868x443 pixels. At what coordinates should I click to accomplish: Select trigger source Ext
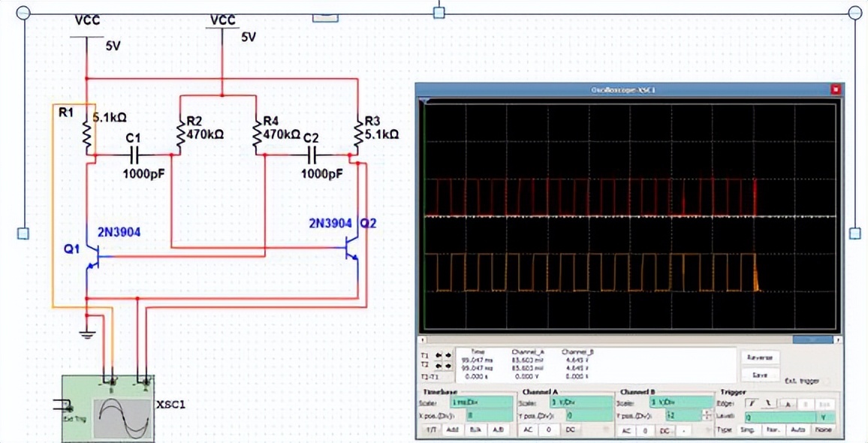(x=825, y=404)
